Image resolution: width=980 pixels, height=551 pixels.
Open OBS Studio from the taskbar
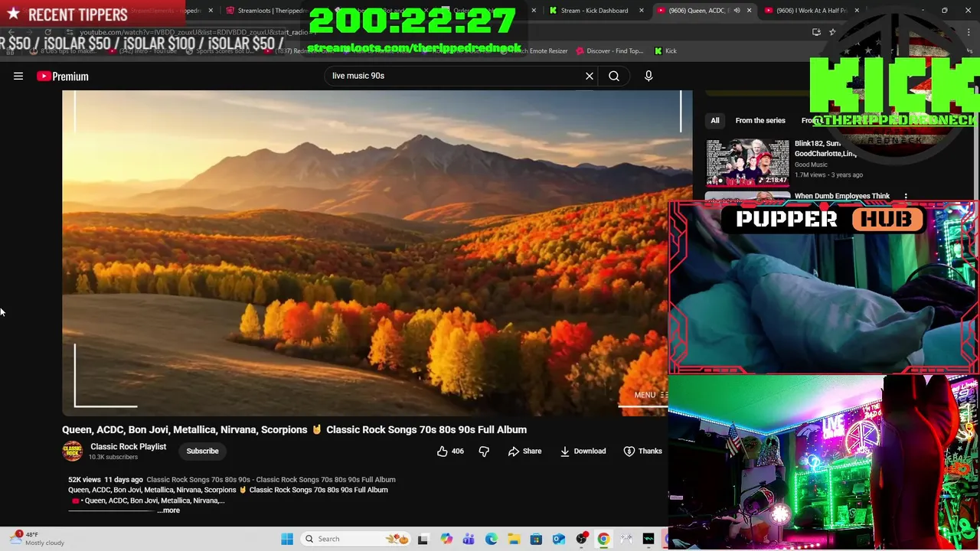click(581, 539)
